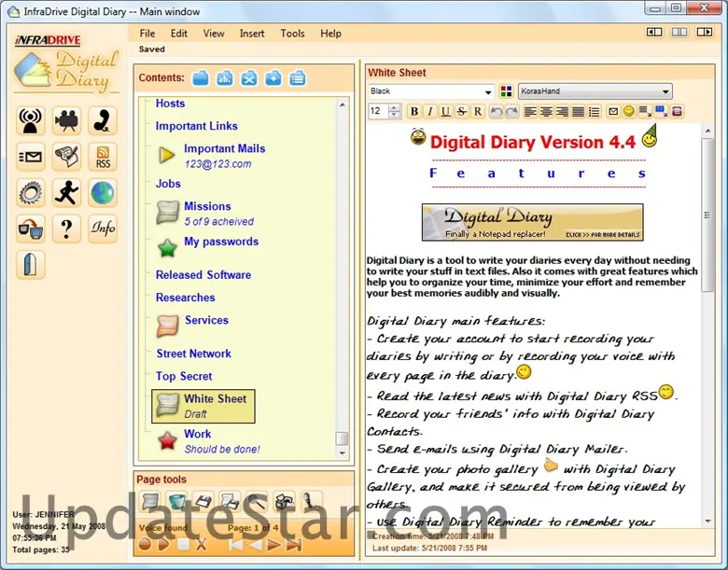This screenshot has width=728, height=570.
Task: Go to the next page arrow
Action: (273, 545)
